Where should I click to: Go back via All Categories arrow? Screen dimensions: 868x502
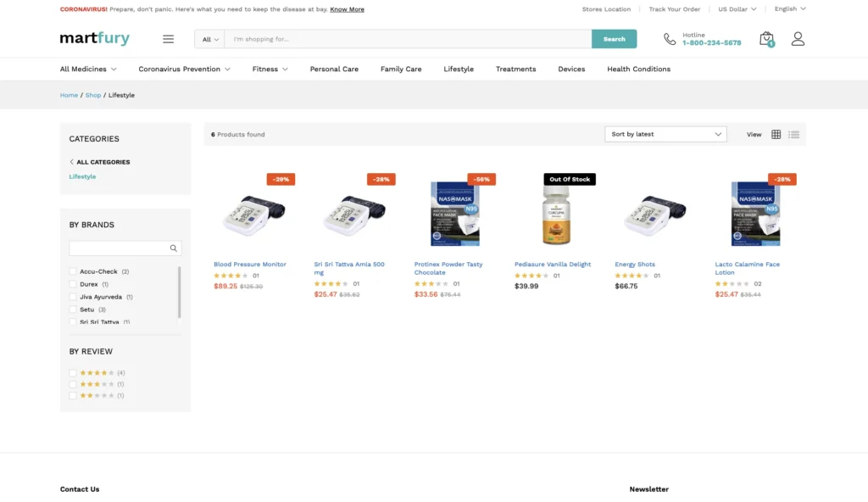click(x=72, y=162)
